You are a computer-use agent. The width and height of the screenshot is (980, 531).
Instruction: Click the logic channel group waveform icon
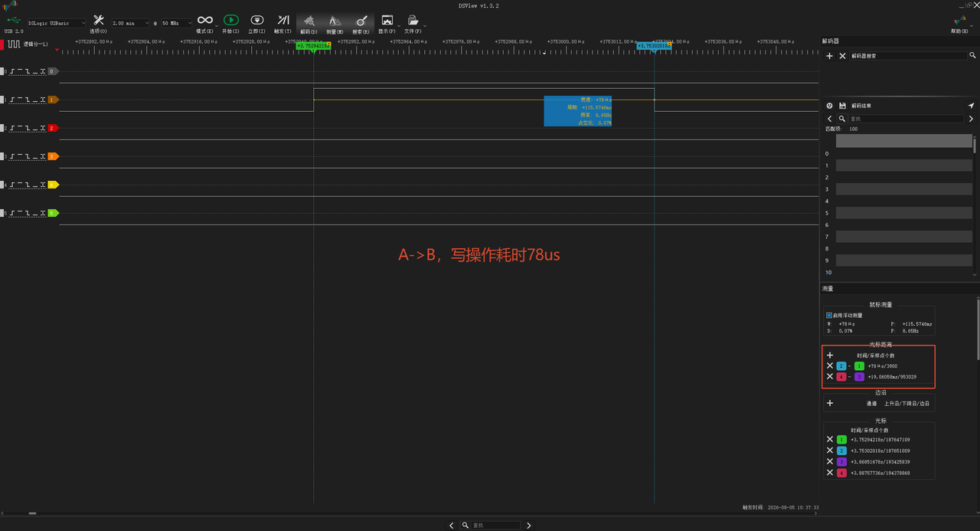(15, 44)
